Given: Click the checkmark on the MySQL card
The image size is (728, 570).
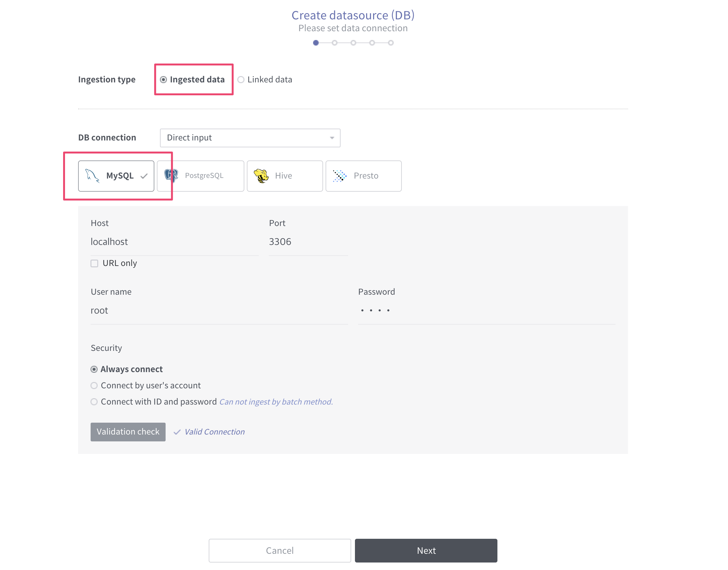Looking at the screenshot, I should (x=144, y=176).
